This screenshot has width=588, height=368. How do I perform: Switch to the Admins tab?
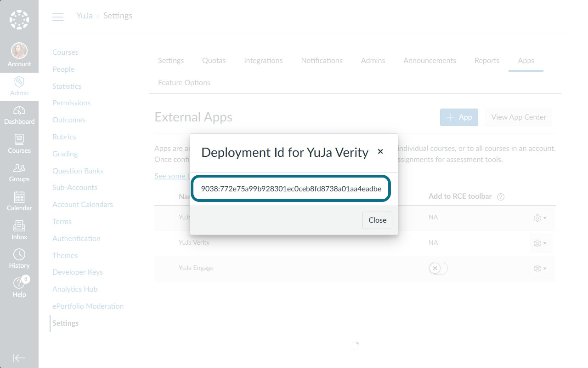pyautogui.click(x=373, y=61)
